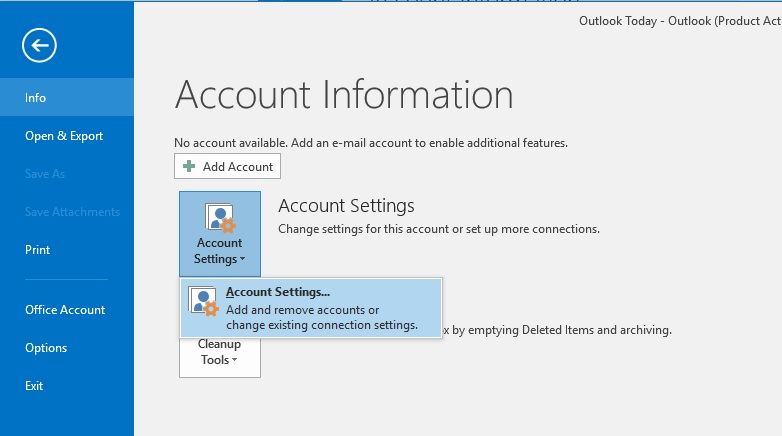The width and height of the screenshot is (782, 436).
Task: Click the Account Settings section title
Action: (x=346, y=206)
